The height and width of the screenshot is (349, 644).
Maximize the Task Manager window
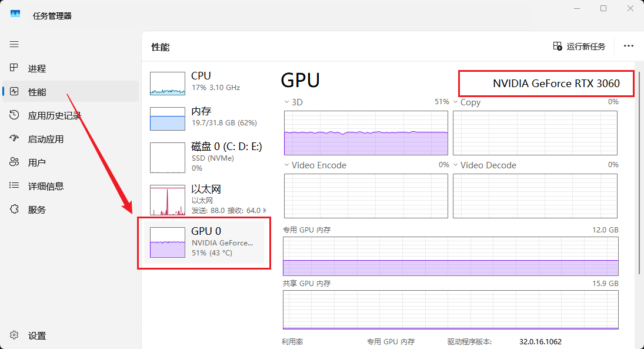click(x=603, y=8)
